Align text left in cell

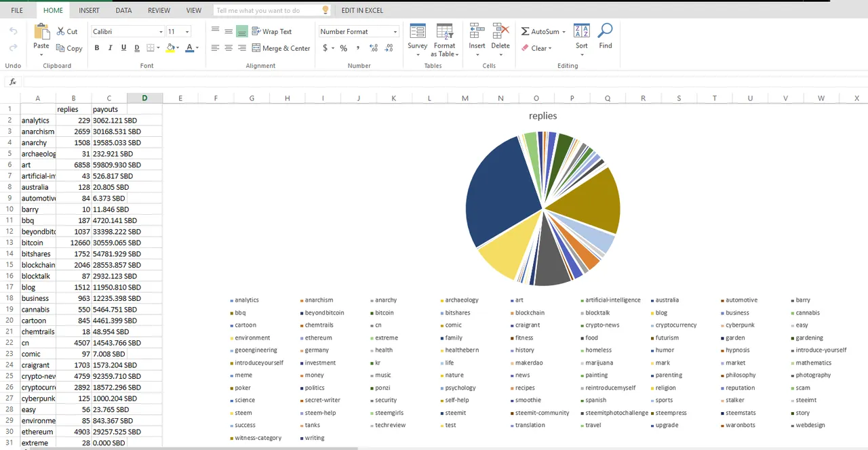pos(215,48)
